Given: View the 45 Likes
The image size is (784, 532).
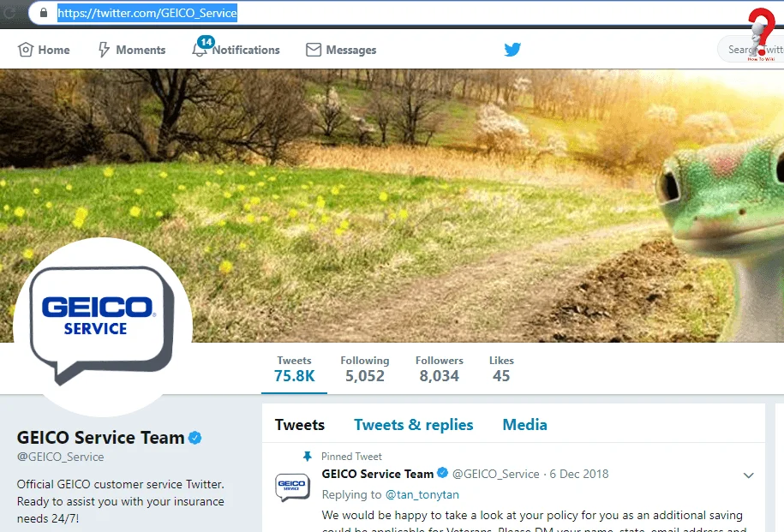Looking at the screenshot, I should (501, 369).
